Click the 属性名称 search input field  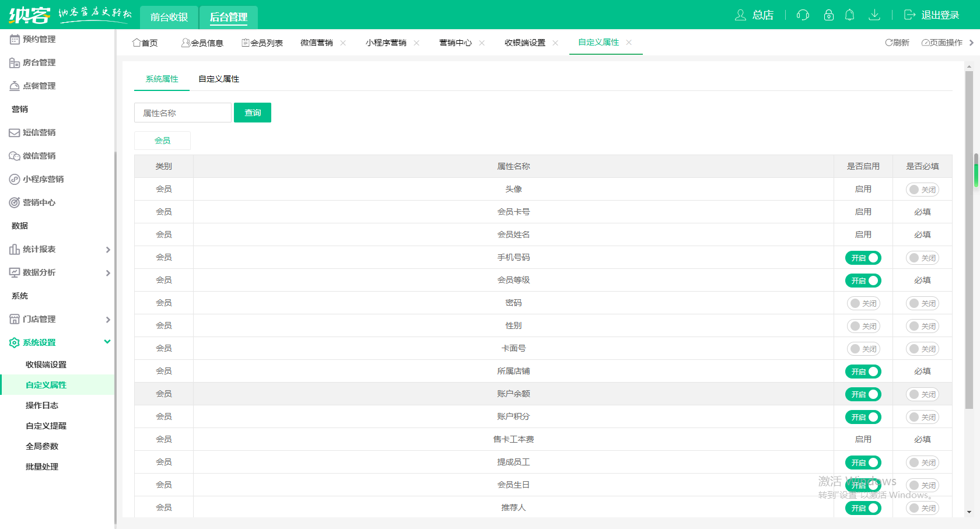183,113
